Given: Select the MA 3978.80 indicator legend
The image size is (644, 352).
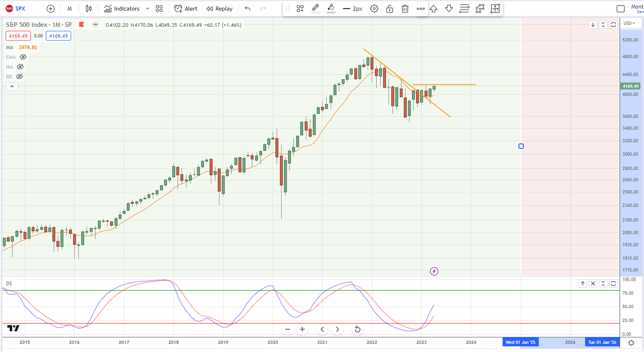Looking at the screenshot, I should click(22, 47).
